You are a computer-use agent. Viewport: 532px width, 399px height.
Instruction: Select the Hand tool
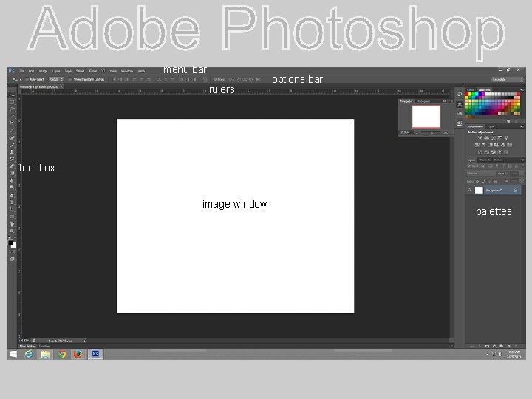point(12,224)
